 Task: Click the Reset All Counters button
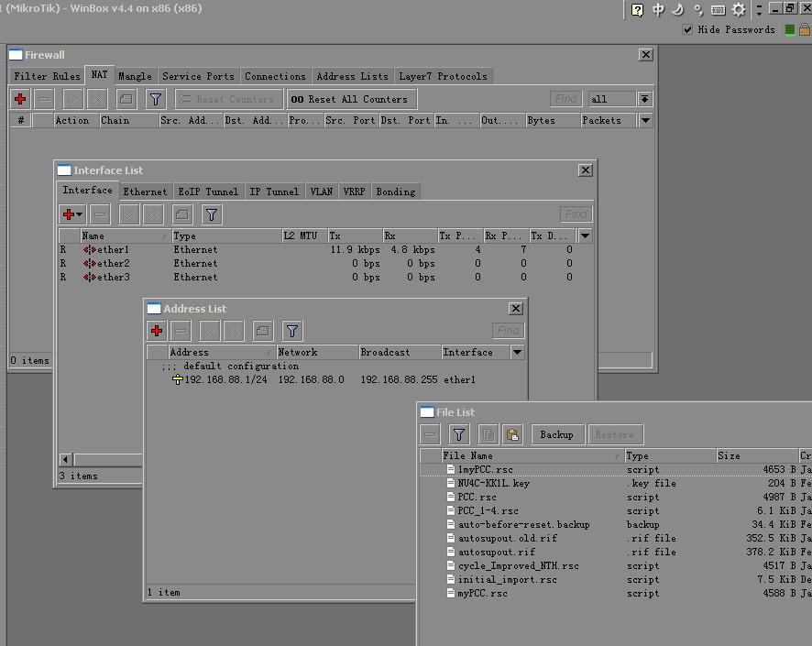tap(352, 99)
